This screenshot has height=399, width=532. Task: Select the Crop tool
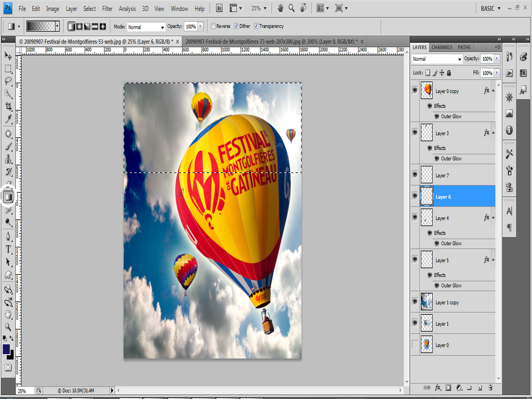coord(8,106)
